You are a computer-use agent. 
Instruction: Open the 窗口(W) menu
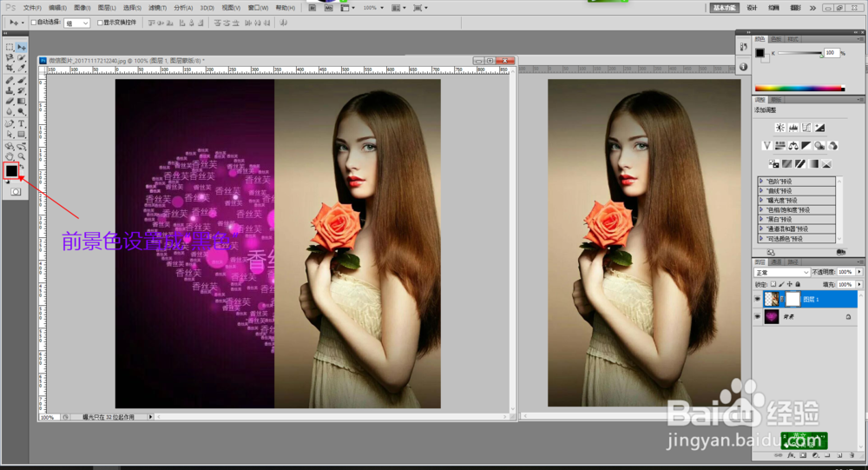coord(258,8)
